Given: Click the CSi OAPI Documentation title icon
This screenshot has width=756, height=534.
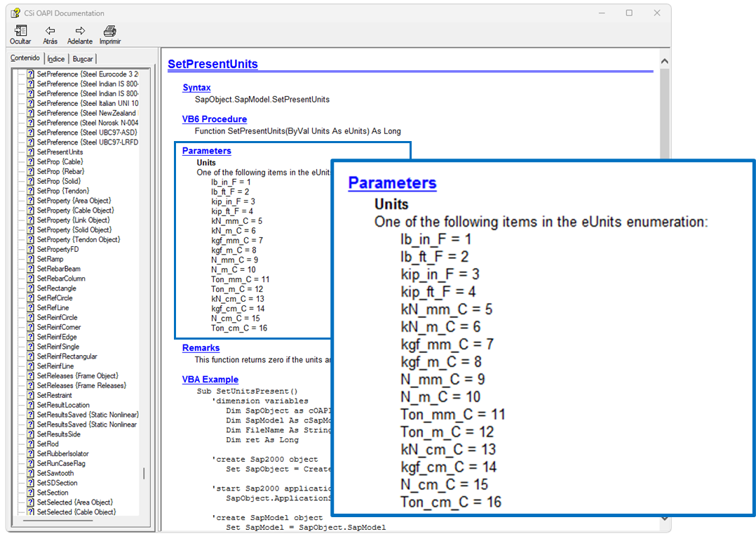Looking at the screenshot, I should pyautogui.click(x=15, y=13).
